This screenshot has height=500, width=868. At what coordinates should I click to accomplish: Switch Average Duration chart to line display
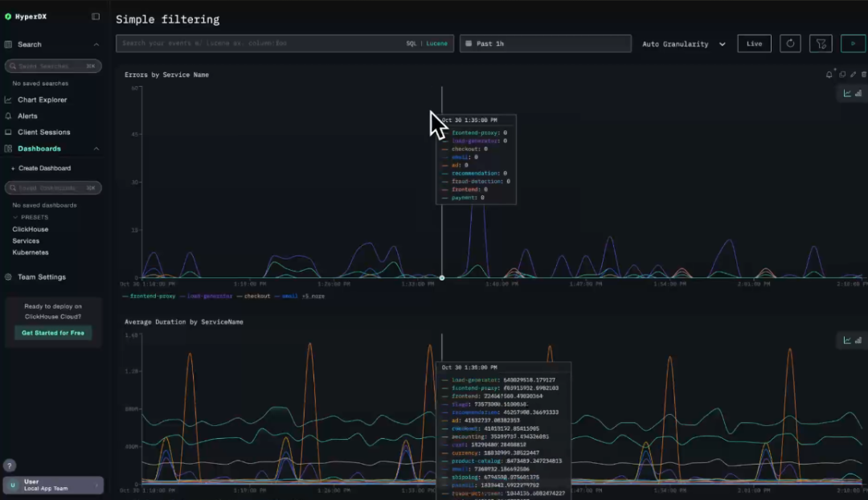(847, 340)
